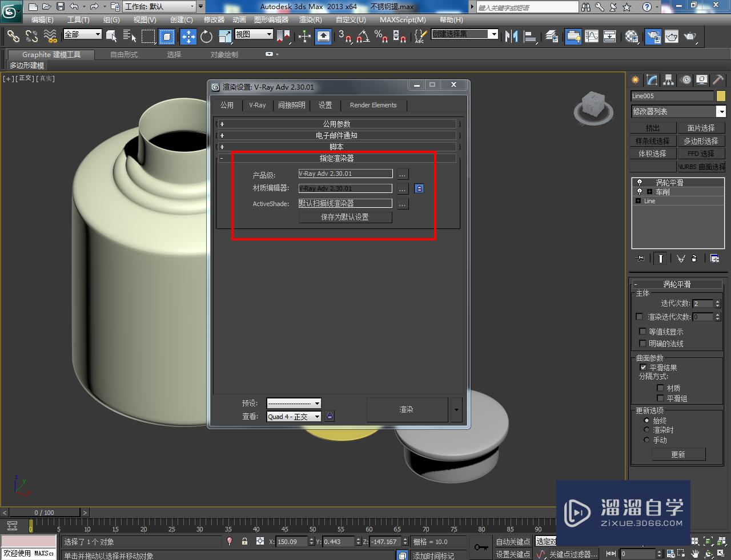
Task: Click the Use Pivot Point Center icon
Action: (x=283, y=37)
